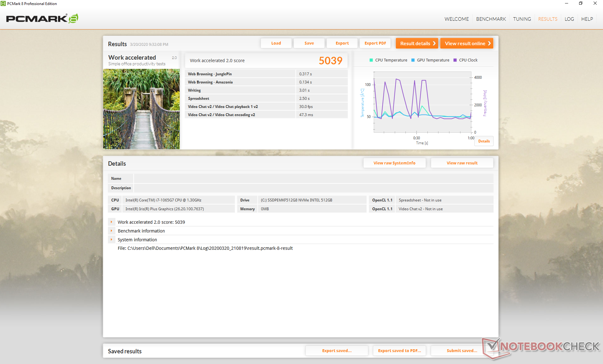Image resolution: width=603 pixels, height=364 pixels.
Task: Click the PCMark title bar app icon
Action: [3, 3]
